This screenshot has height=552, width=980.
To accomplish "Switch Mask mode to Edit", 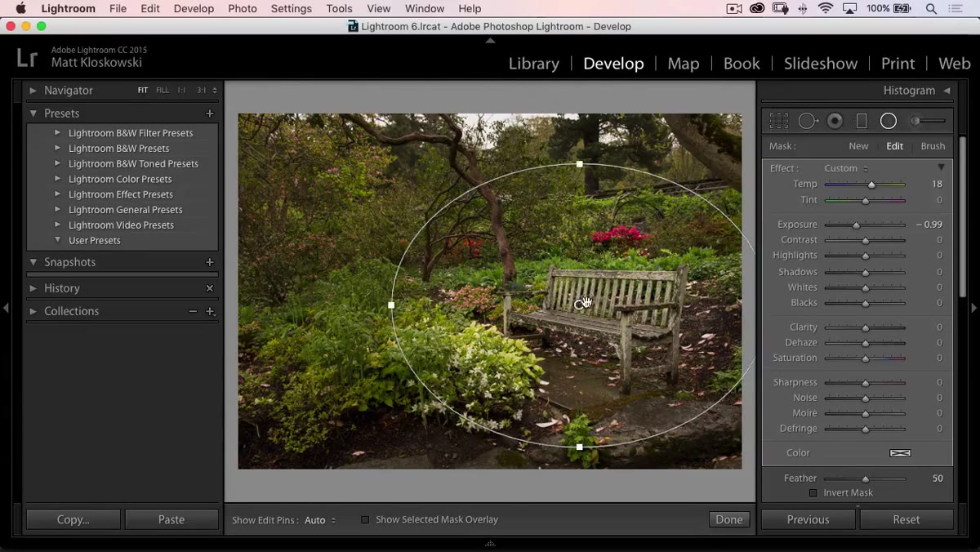I will tap(895, 146).
